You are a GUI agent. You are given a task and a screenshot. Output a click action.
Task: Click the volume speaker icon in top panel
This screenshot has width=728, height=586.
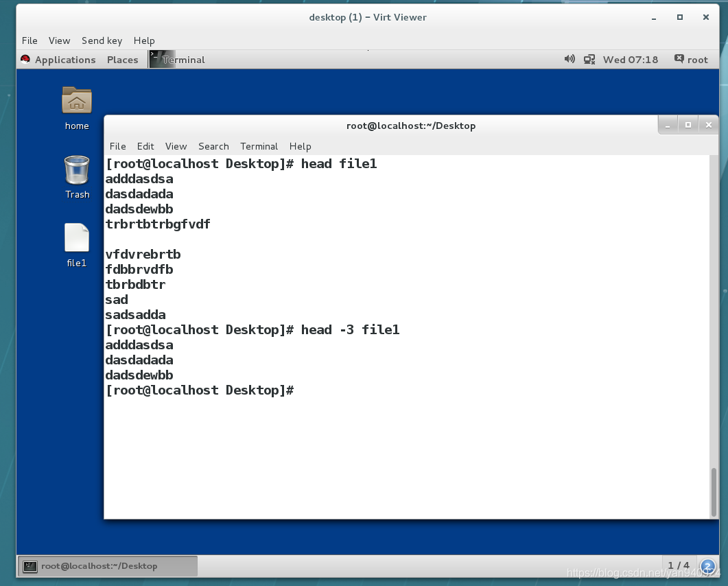tap(570, 59)
